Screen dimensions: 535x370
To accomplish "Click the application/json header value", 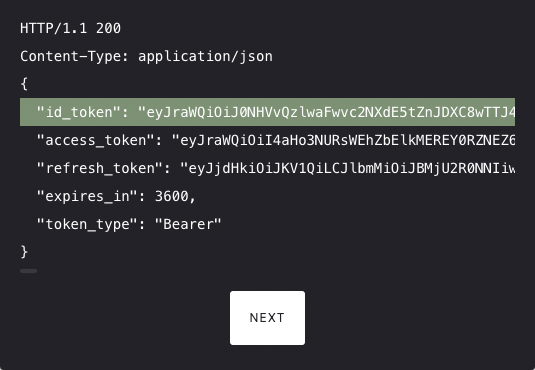I will (205, 56).
